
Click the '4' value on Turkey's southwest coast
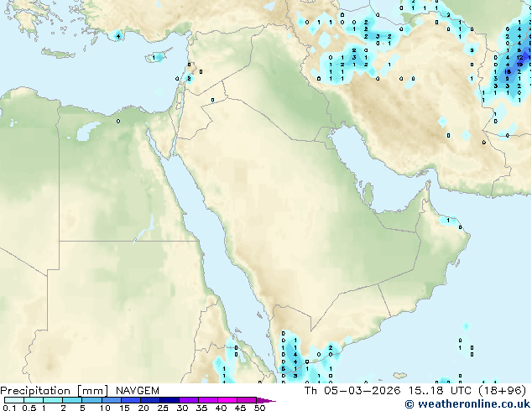118,36
